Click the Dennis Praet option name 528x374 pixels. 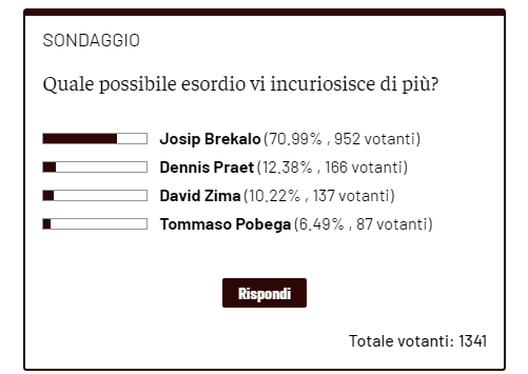coord(207,167)
